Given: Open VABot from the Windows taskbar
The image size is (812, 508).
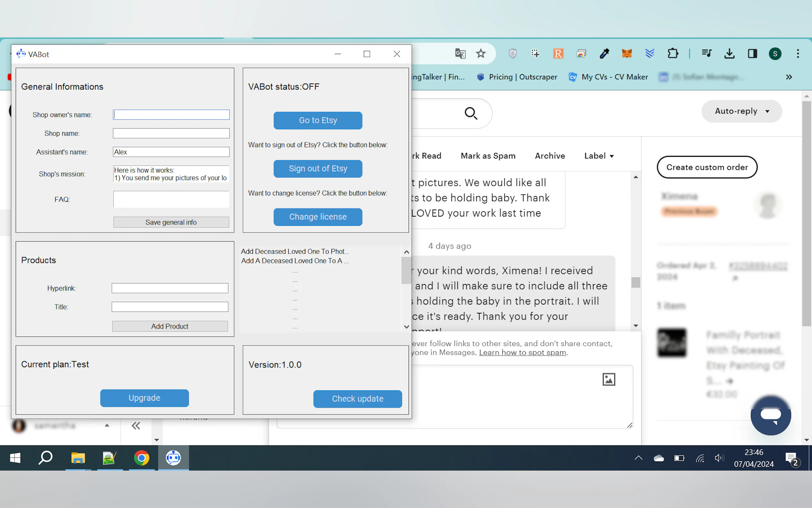Looking at the screenshot, I should point(173,457).
